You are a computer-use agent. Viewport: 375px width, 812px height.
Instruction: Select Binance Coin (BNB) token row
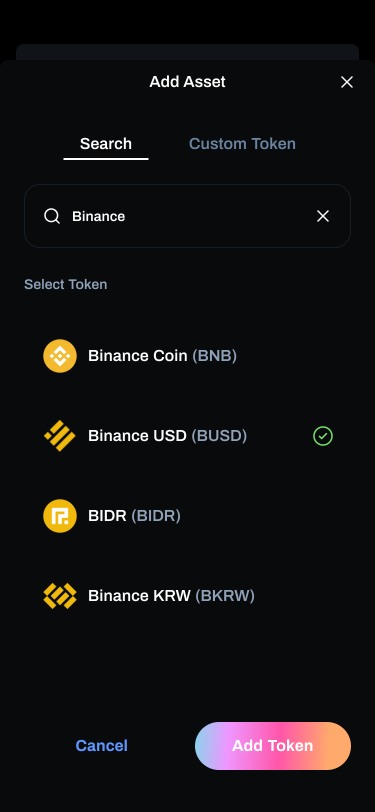[x=188, y=356]
